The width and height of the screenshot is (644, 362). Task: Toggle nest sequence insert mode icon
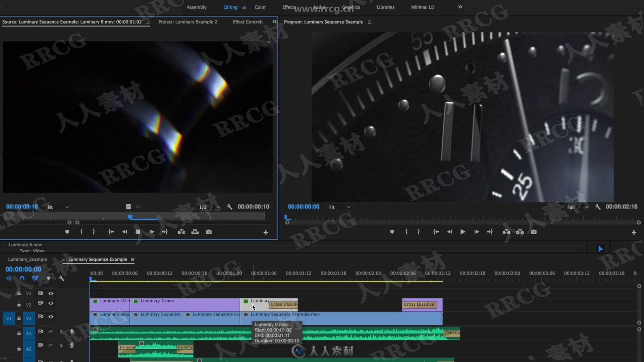[9, 278]
